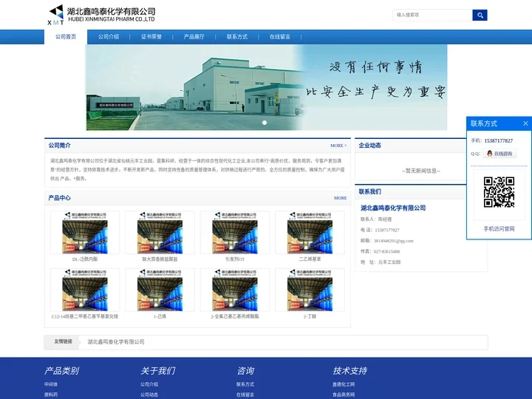532x399 pixels.
Task: Click phone number 15387177827 in floating panel
Action: click(x=499, y=141)
